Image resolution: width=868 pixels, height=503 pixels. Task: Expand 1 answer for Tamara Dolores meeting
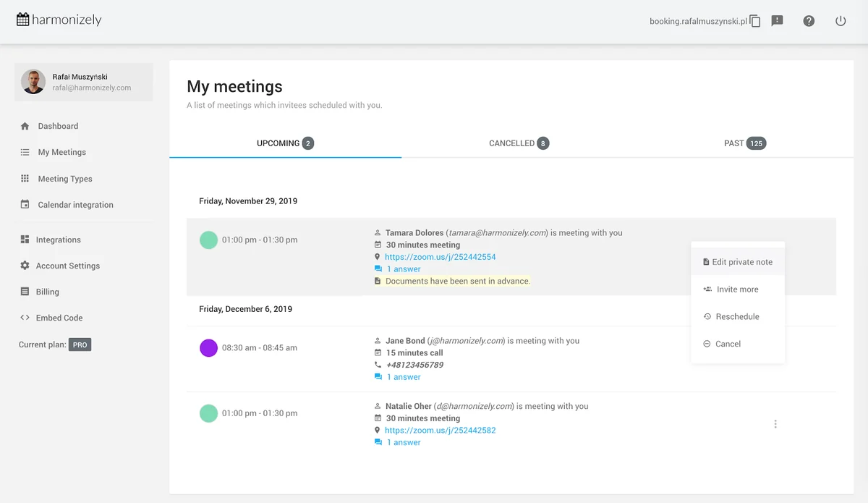[404, 269]
